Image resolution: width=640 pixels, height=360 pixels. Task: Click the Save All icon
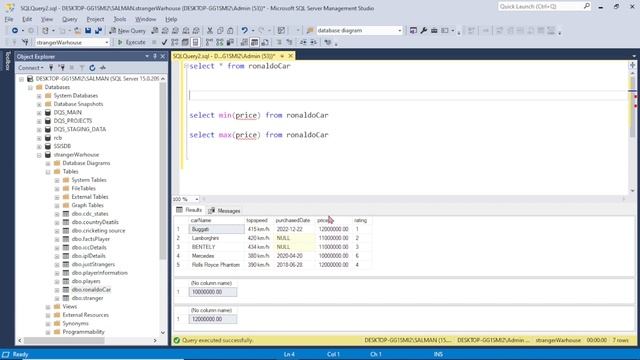click(x=98, y=31)
